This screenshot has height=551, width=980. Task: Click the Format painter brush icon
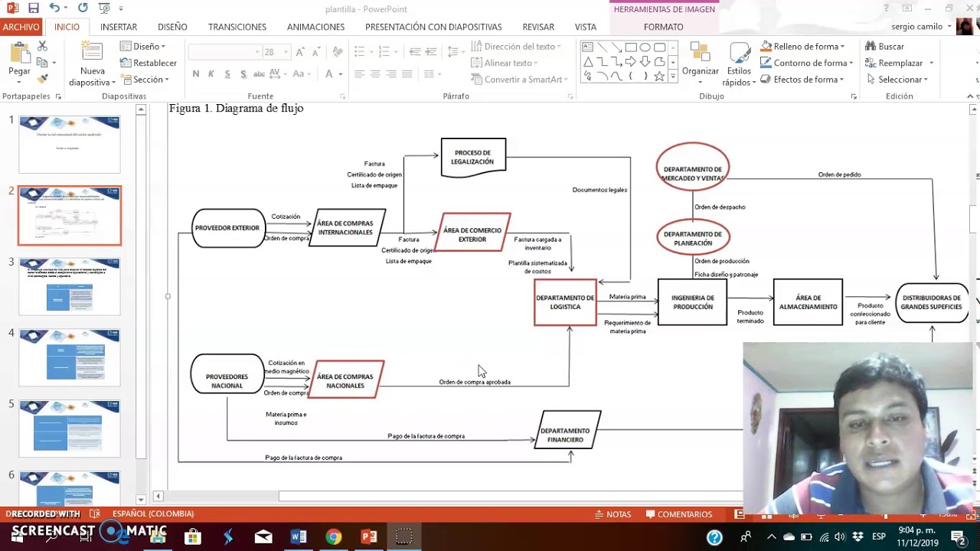[42, 79]
